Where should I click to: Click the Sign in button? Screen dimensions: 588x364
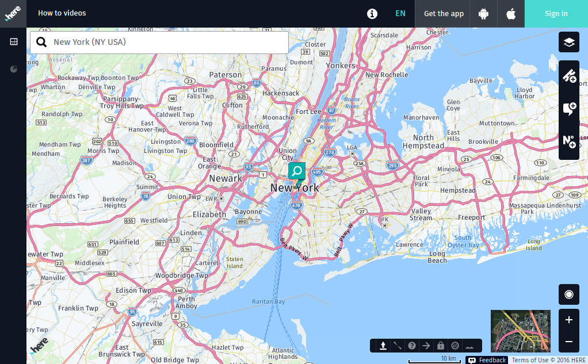[x=555, y=13]
